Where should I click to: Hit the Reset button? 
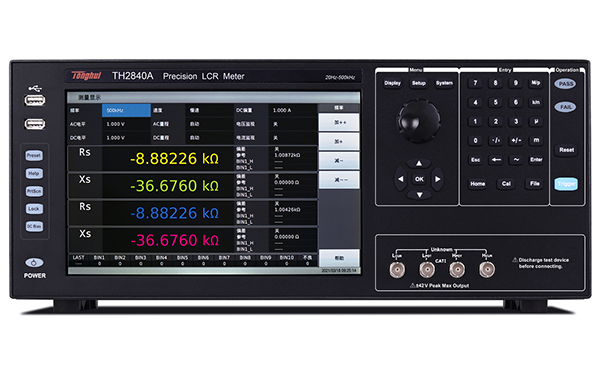pos(566,150)
